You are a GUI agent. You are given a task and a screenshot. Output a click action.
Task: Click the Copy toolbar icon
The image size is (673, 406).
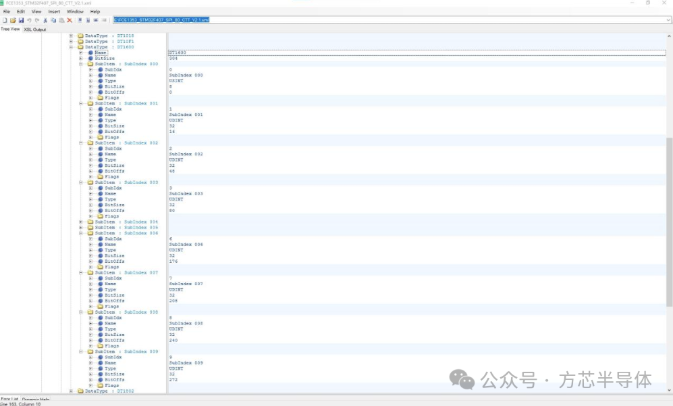[53, 20]
